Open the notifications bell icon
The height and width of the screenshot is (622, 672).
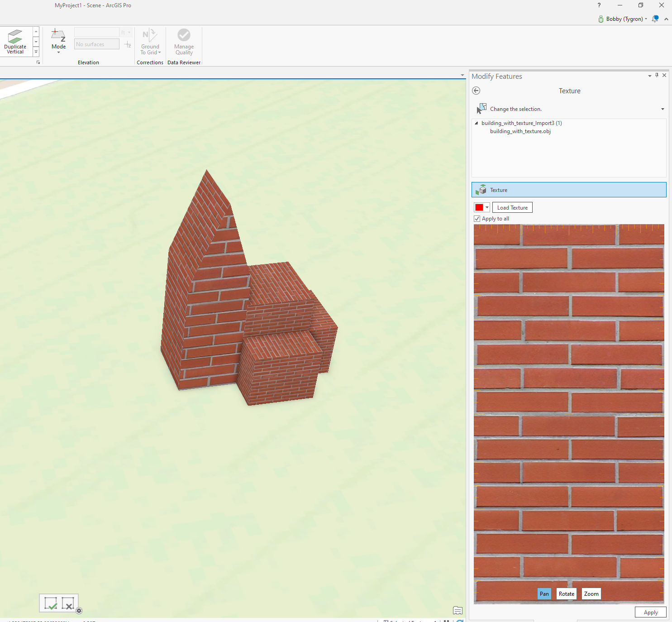(655, 19)
